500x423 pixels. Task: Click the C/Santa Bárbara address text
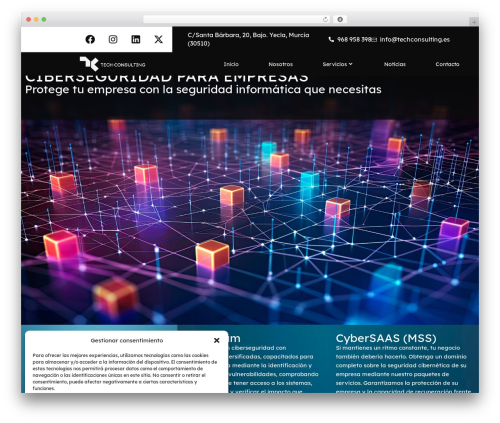tap(248, 39)
